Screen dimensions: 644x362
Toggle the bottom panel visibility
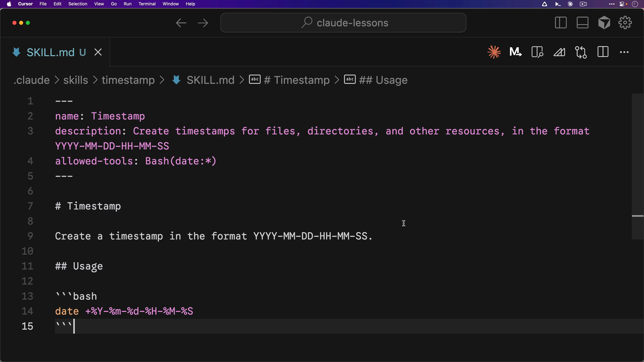pos(582,23)
